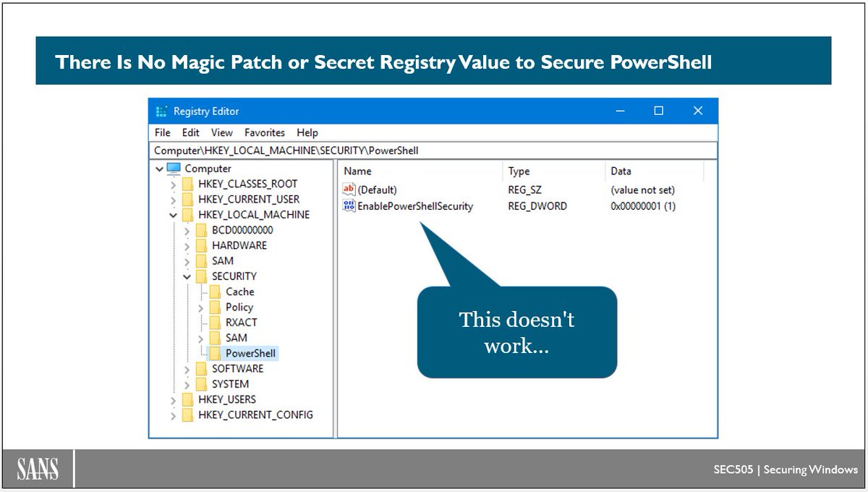Close the Registry Editor window
This screenshot has height=492, width=868.
(x=698, y=111)
